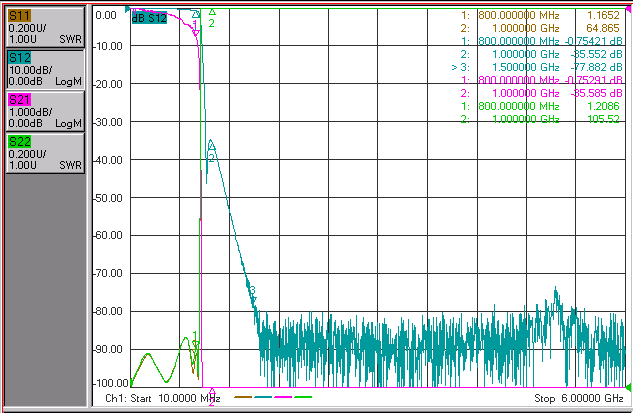Click the orange S11 label badge

coord(19,16)
